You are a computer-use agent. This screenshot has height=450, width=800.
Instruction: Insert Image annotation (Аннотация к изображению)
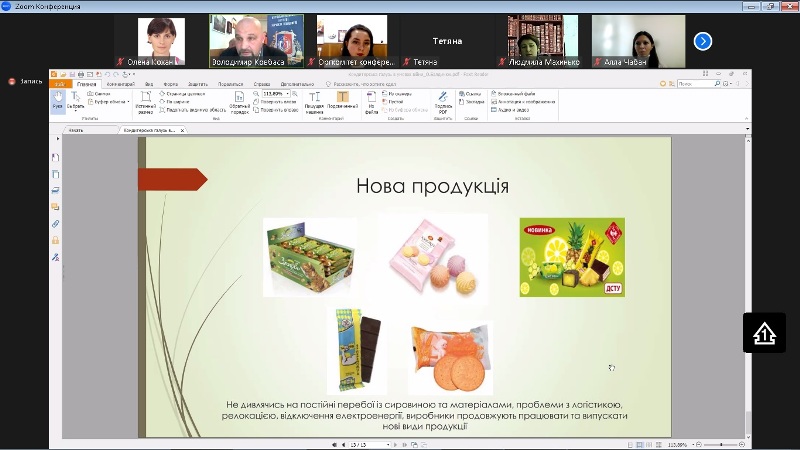[523, 102]
